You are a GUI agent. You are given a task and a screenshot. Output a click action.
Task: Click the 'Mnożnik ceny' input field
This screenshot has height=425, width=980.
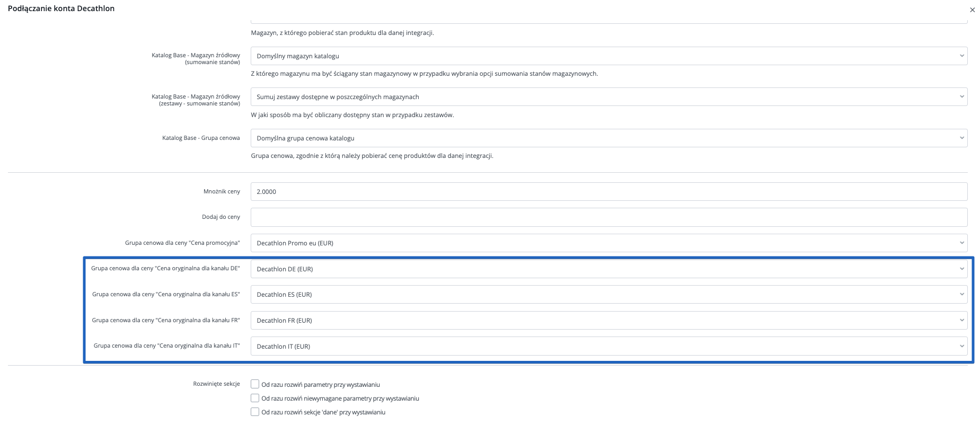[608, 192]
